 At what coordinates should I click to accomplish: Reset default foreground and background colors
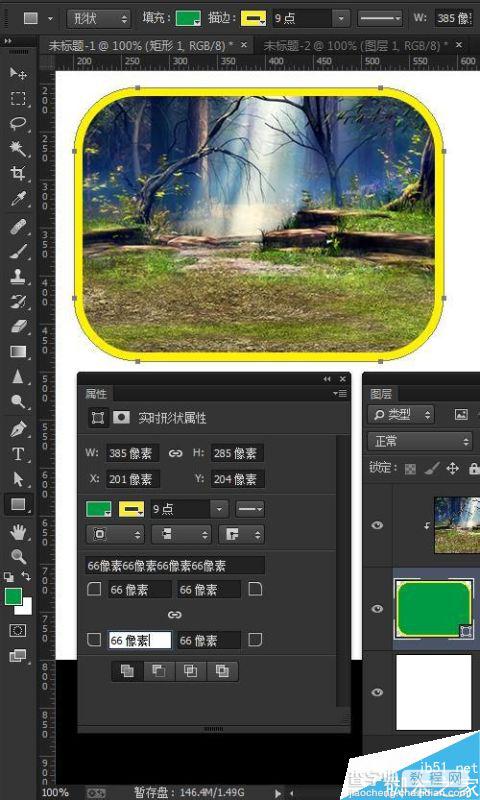coord(9,577)
